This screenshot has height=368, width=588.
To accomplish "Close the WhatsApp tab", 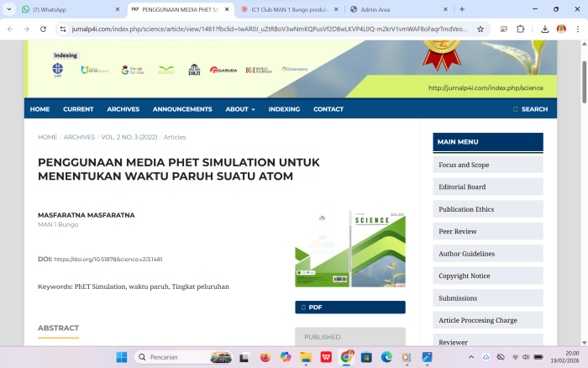I will (118, 9).
